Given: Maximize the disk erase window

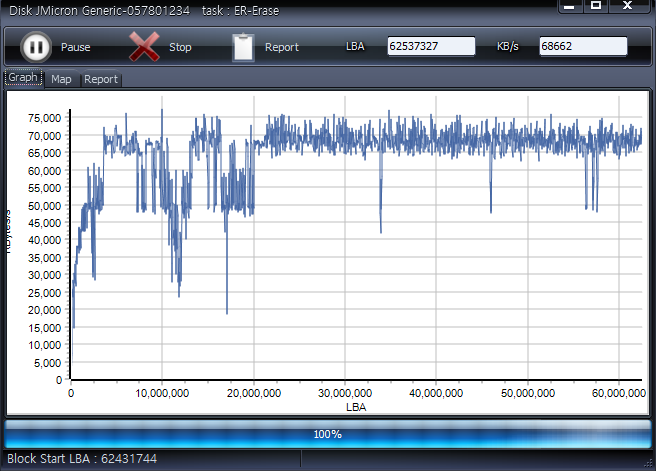Looking at the screenshot, I should click(596, 6).
